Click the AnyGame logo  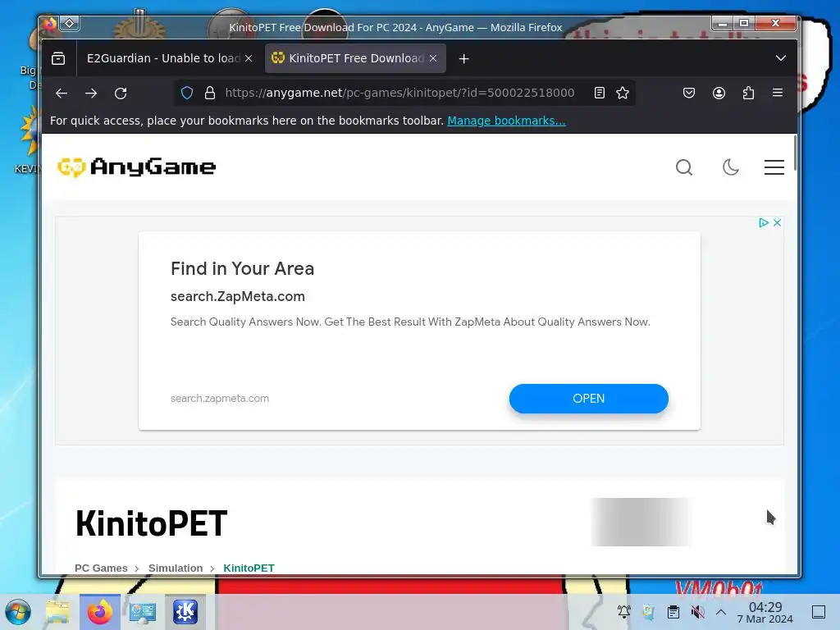coord(137,167)
